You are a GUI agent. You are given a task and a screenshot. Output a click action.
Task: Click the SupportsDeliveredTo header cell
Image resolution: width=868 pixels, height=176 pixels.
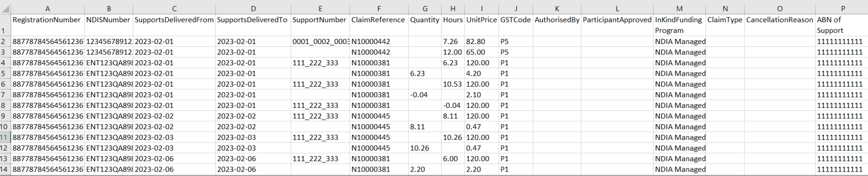click(253, 25)
